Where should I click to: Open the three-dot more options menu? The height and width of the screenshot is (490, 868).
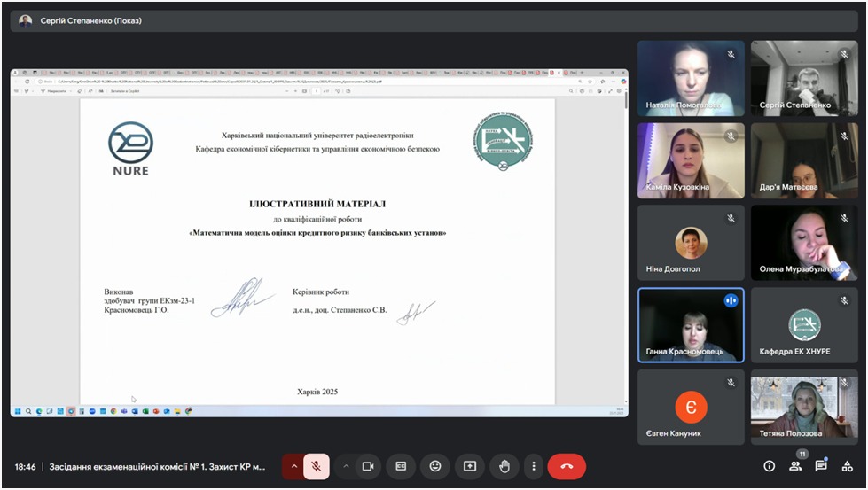pyautogui.click(x=533, y=466)
